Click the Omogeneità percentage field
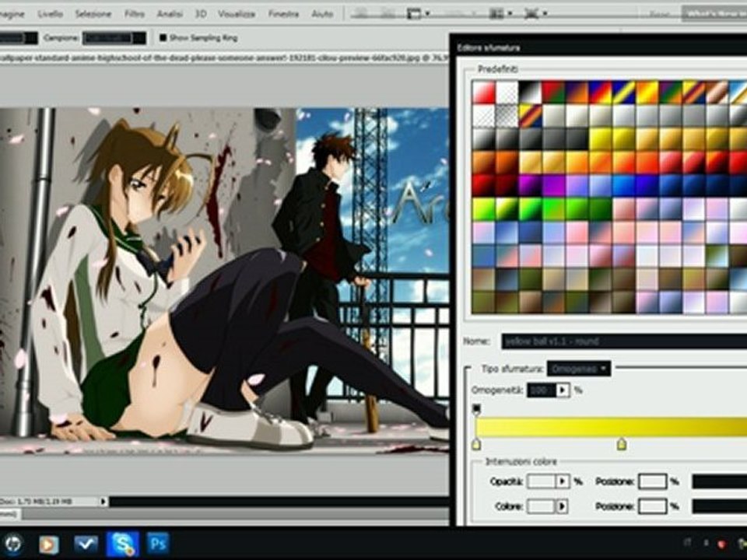This screenshot has height=560, width=747. point(542,390)
